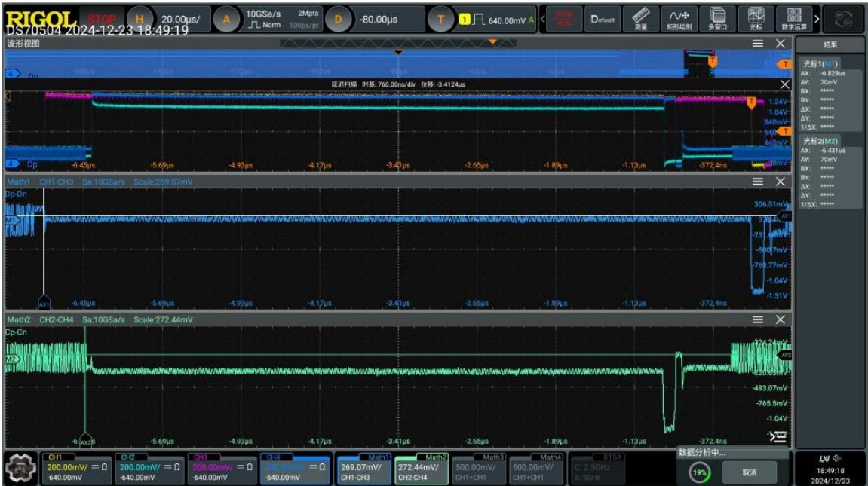Screen dimensions: 868x486
Task: Open the cursor (光标) tool
Action: (x=756, y=20)
